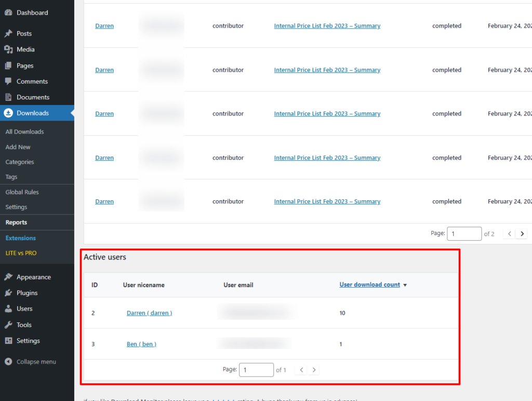Open Ben ( ben ) user link
The width and height of the screenshot is (532, 401).
(x=141, y=344)
